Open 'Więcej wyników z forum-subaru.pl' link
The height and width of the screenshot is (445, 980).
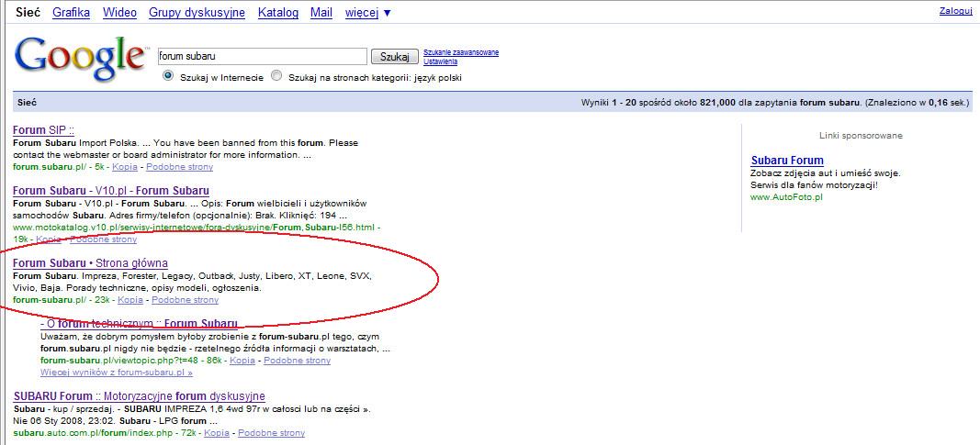pos(116,373)
